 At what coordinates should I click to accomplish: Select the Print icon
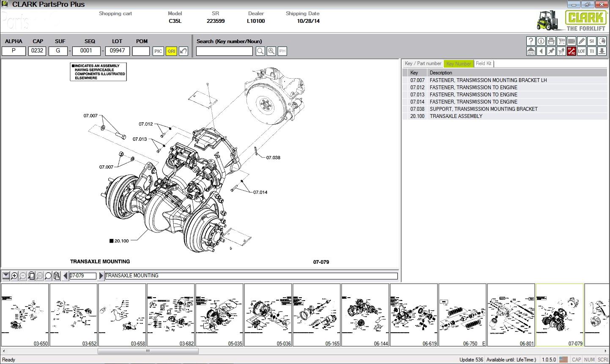tap(551, 41)
